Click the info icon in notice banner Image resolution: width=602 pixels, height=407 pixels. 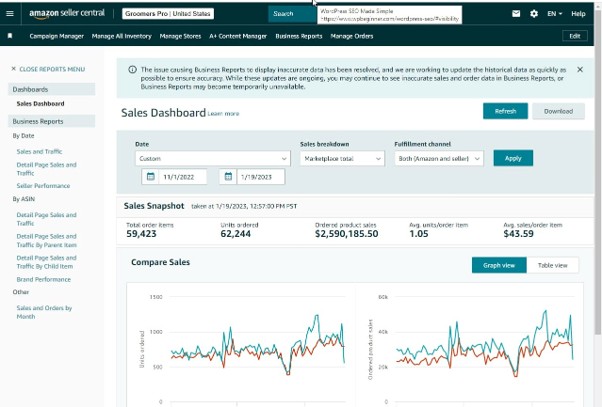tap(132, 69)
